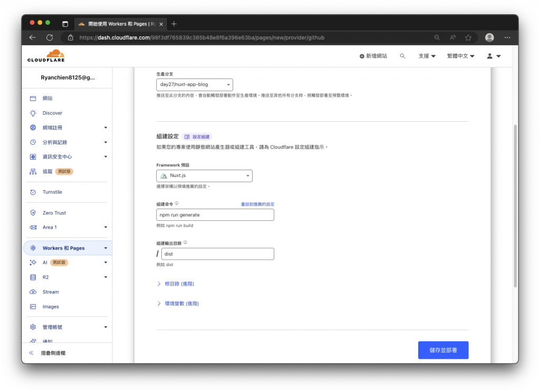This screenshot has width=540, height=392.
Task: Click the 追蹤 network diagram icon
Action: [x=33, y=171]
